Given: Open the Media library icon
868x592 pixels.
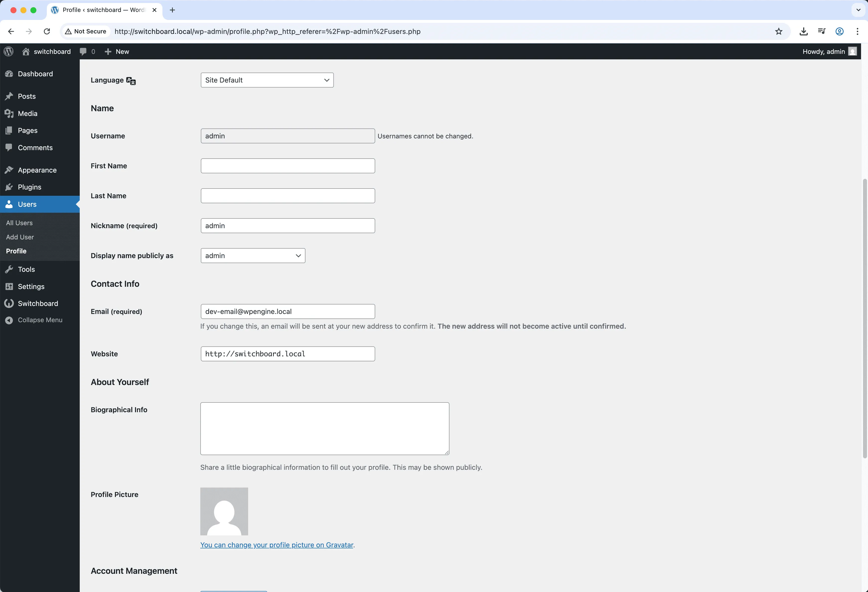Looking at the screenshot, I should click(9, 113).
